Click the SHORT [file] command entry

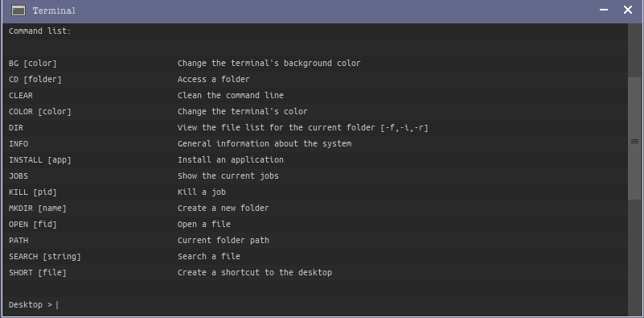click(x=37, y=272)
